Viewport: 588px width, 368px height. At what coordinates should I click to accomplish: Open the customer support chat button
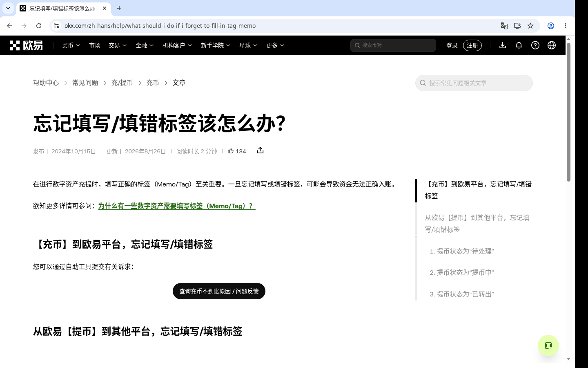pos(548,346)
